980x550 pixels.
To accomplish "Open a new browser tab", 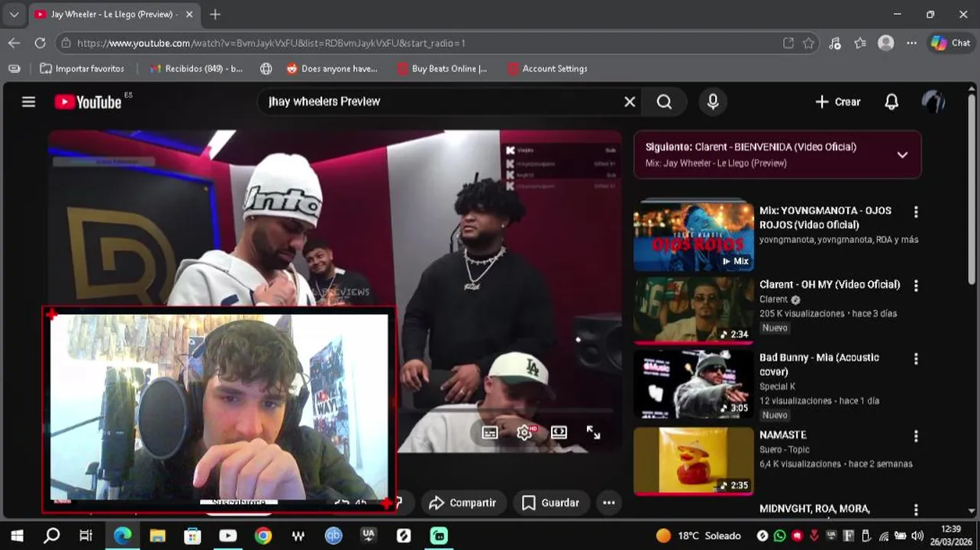I will [x=214, y=15].
